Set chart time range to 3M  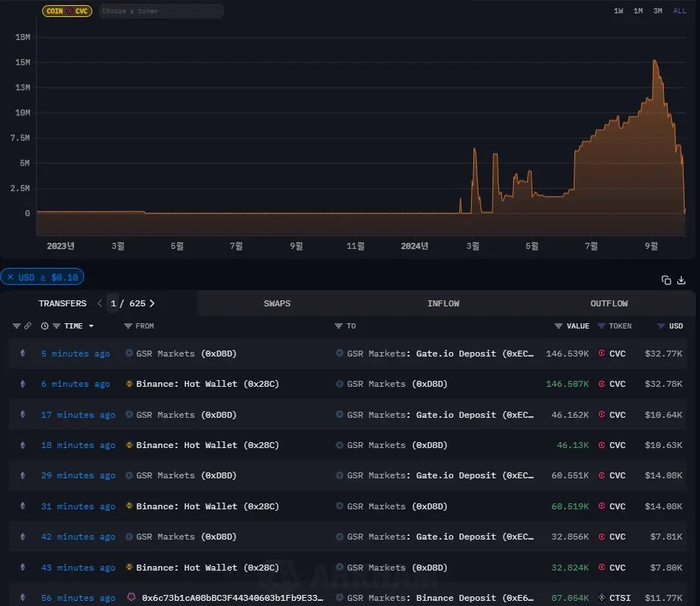click(x=657, y=11)
